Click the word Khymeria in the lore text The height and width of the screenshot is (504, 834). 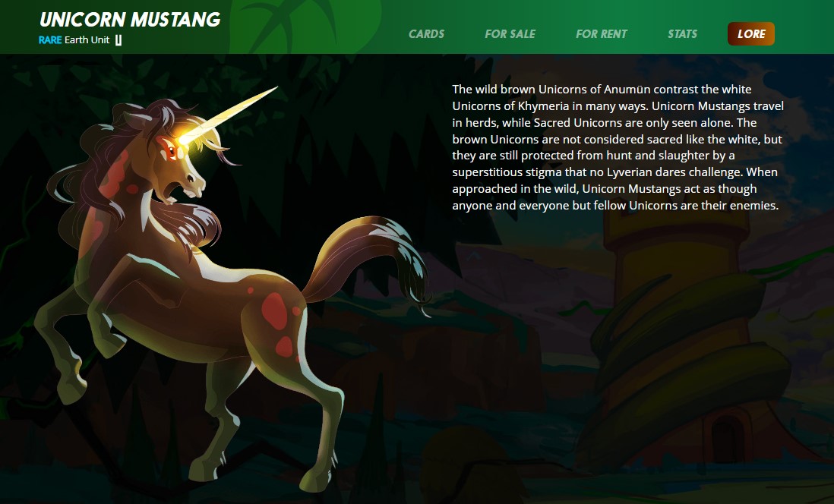pyautogui.click(x=537, y=106)
